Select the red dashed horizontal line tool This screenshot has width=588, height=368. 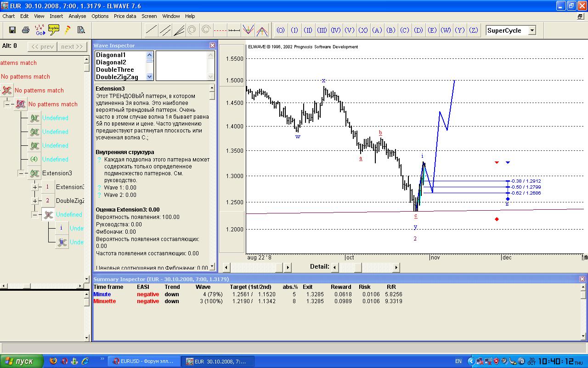coord(220,30)
